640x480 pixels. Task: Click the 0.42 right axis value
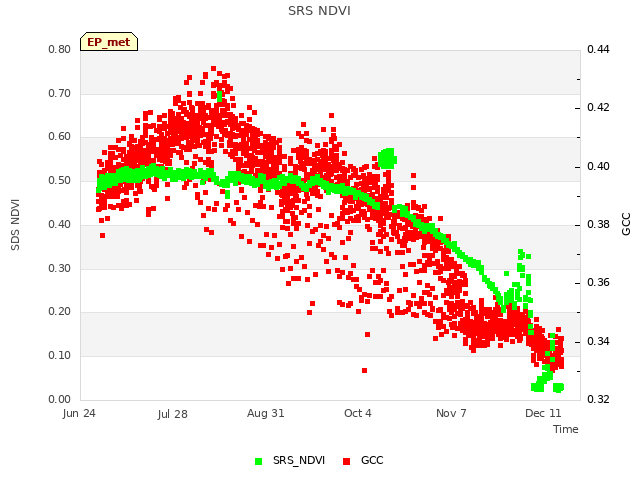tap(598, 108)
